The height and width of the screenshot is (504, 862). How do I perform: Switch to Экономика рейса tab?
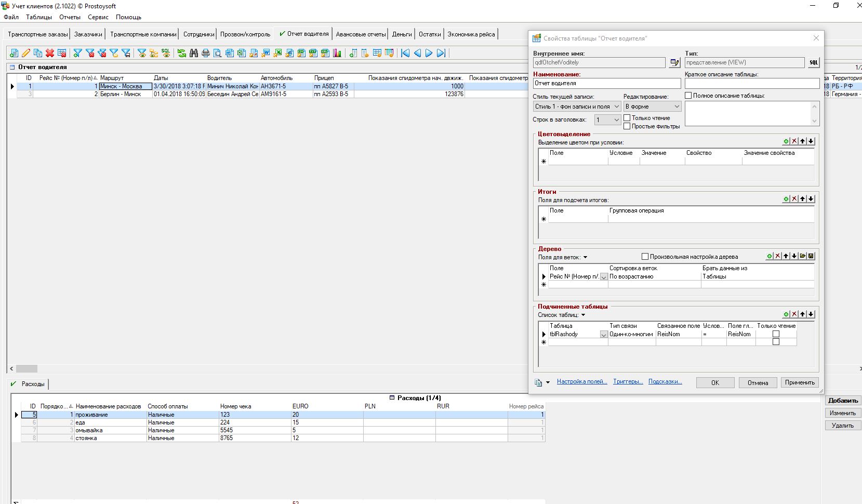coord(471,34)
